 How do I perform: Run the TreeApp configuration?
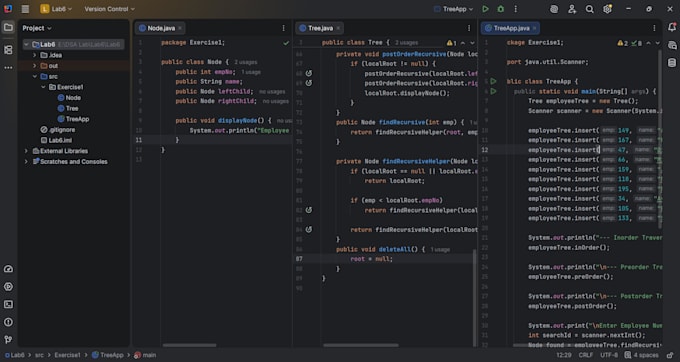(x=485, y=9)
